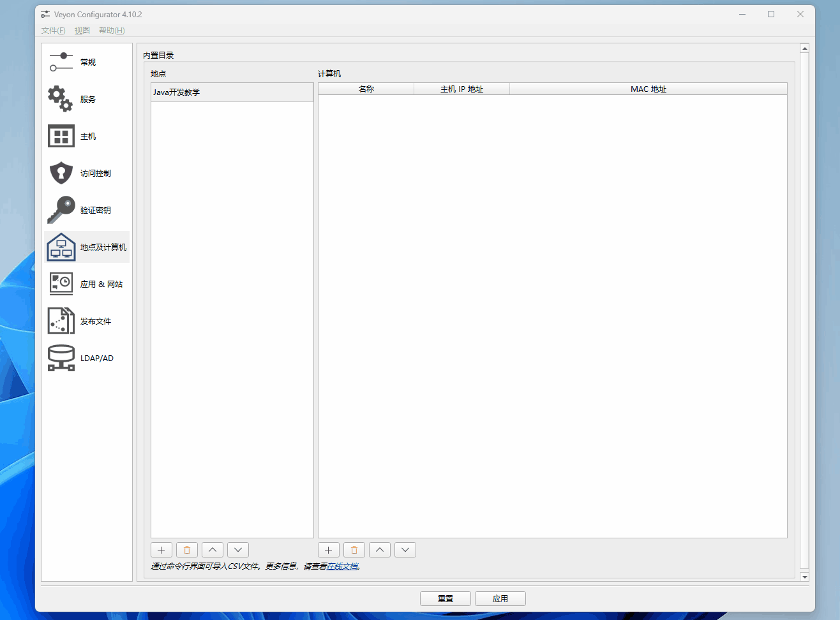Click the scrollbar down arrow

click(x=805, y=577)
